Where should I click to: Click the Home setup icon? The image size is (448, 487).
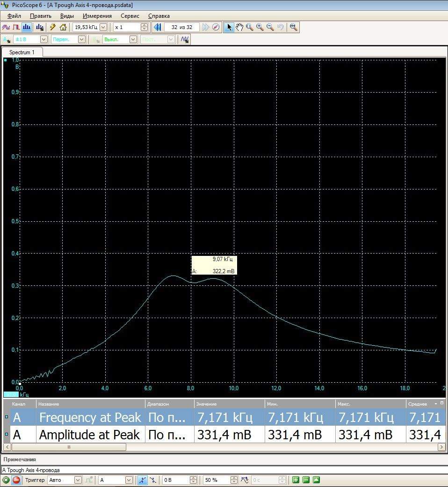tap(63, 27)
